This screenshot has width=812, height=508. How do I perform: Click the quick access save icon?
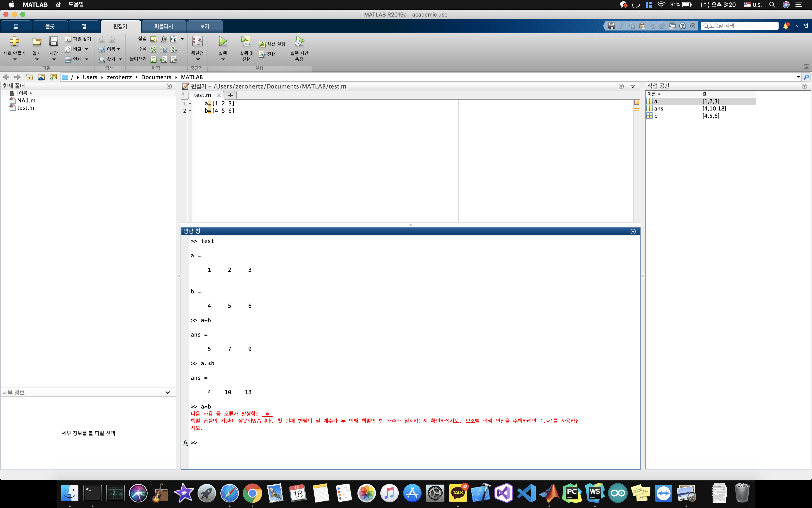pos(611,26)
